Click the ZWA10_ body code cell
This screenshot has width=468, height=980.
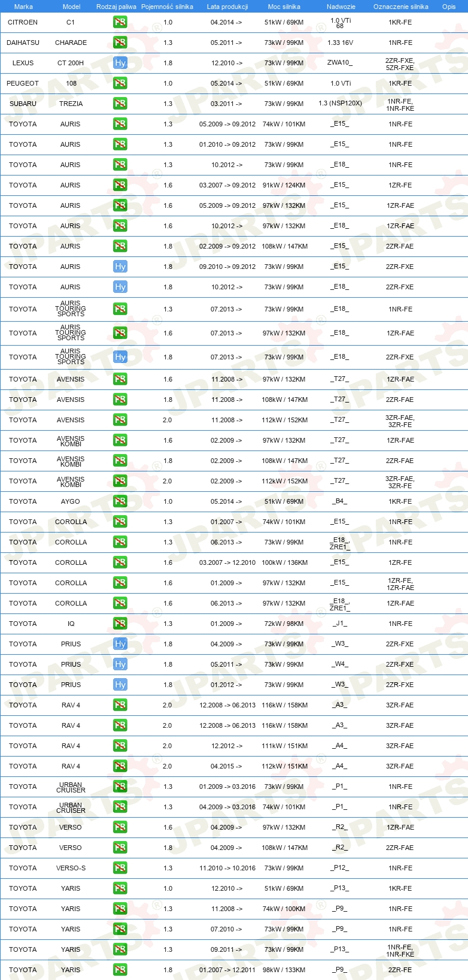[340, 63]
